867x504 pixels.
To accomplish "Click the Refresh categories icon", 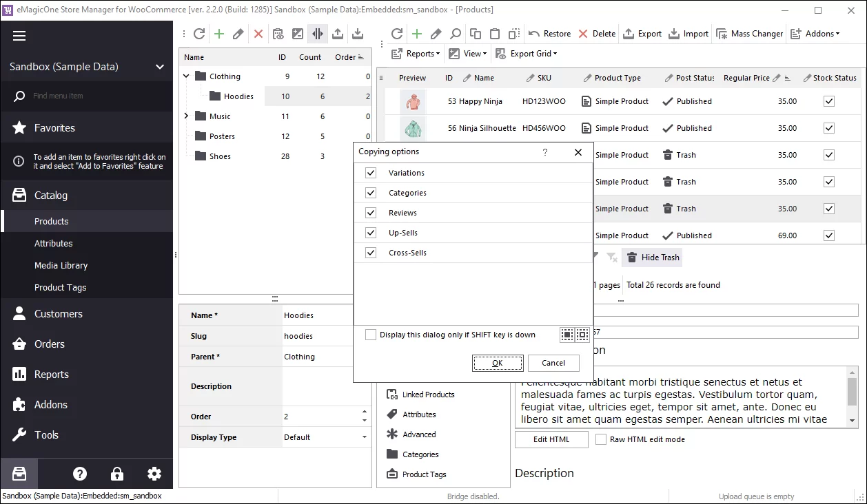I will click(198, 33).
